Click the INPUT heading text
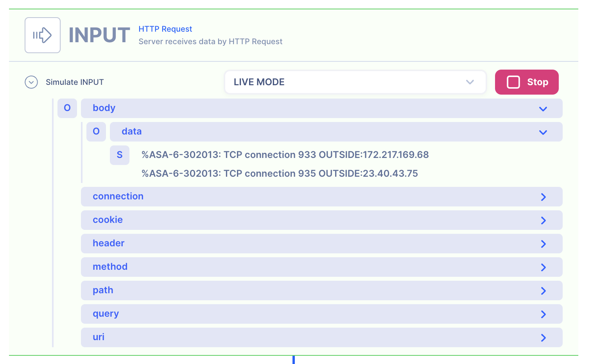Viewport: 592px width, 364px height. [99, 35]
